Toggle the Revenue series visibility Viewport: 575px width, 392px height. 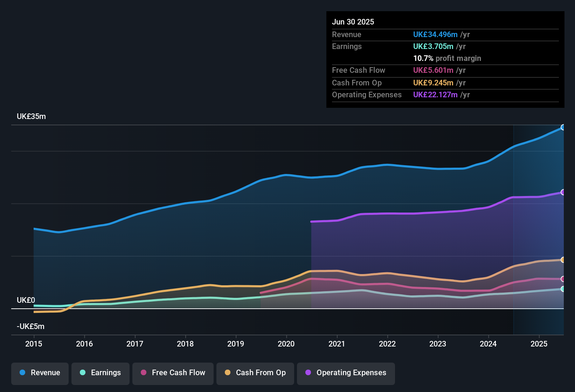pyautogui.click(x=40, y=373)
